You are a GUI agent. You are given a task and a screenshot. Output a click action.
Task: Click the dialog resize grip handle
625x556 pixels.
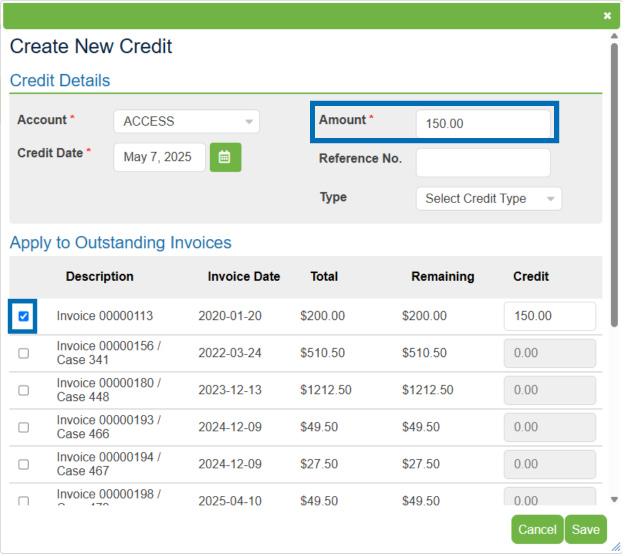615,547
